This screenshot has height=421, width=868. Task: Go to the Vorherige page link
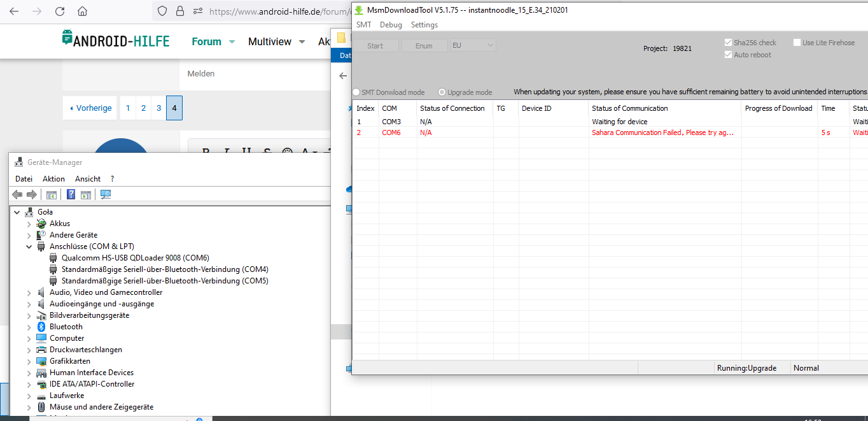tap(90, 108)
